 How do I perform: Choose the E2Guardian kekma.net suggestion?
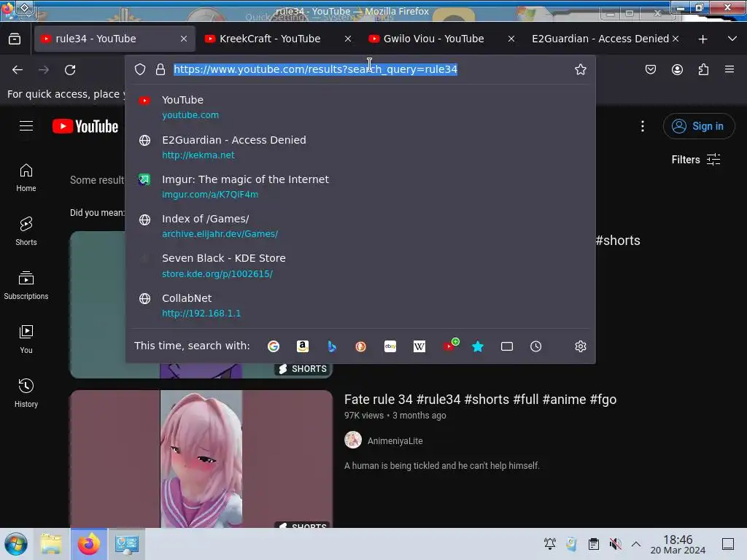tap(360, 147)
